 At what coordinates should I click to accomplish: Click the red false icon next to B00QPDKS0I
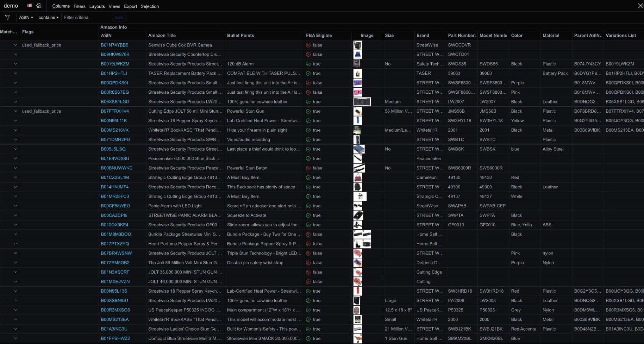(x=308, y=82)
